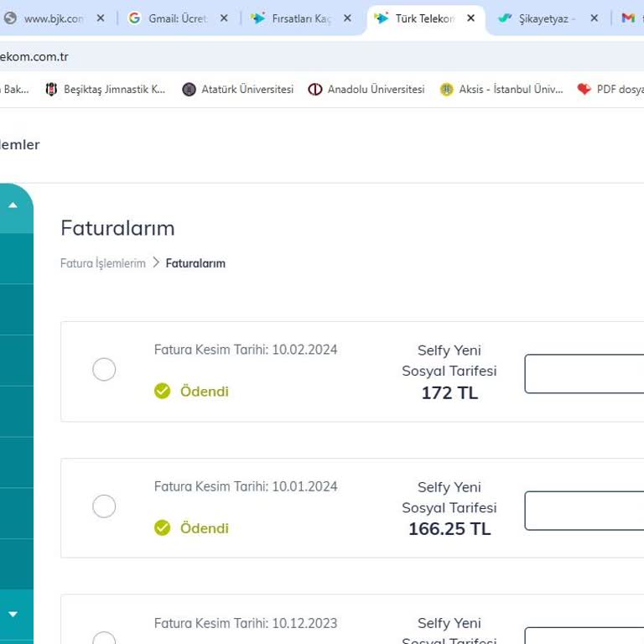Screen dimensions: 644x644
Task: Open Anadolu Üniversitesi bookmark
Action: click(366, 89)
